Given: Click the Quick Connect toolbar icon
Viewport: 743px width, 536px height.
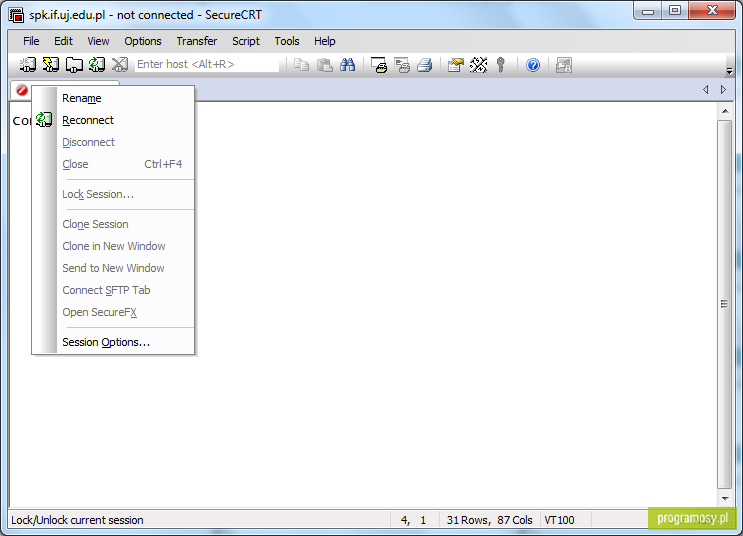Looking at the screenshot, I should point(51,64).
